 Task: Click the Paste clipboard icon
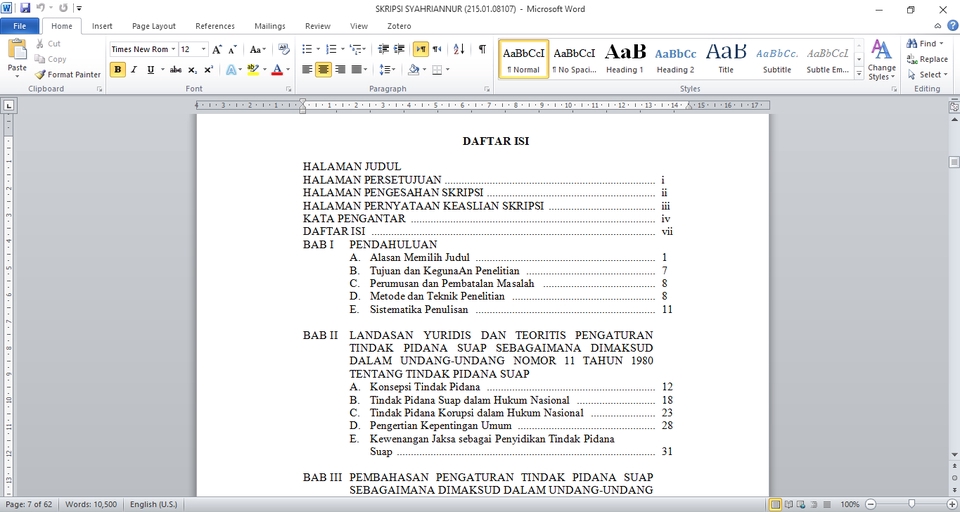pyautogui.click(x=17, y=50)
